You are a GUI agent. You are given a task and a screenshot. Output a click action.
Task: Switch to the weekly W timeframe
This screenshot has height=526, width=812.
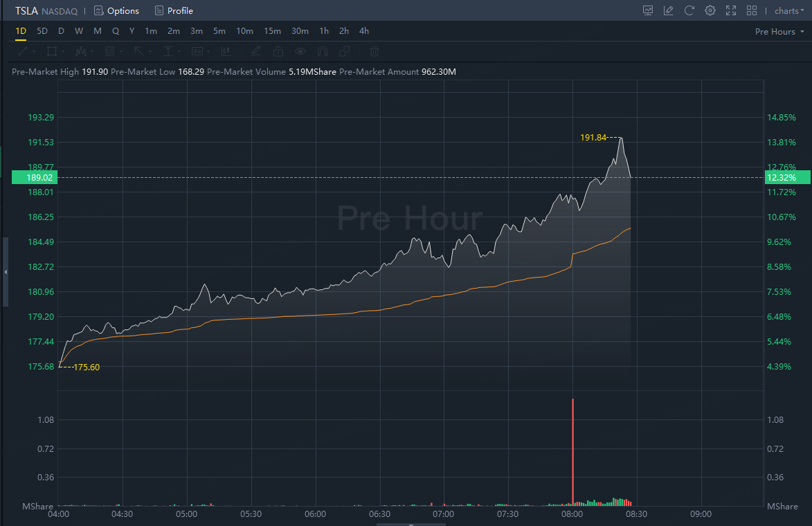(x=79, y=31)
